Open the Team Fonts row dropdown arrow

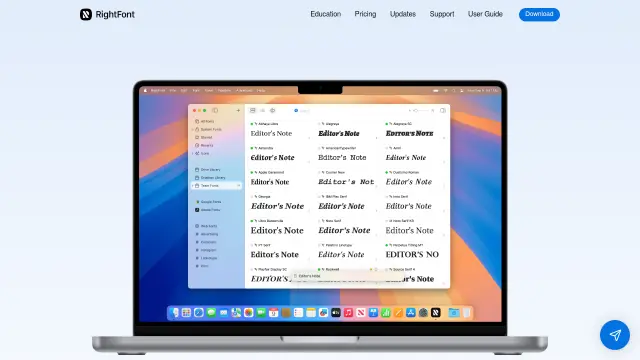click(x=238, y=186)
